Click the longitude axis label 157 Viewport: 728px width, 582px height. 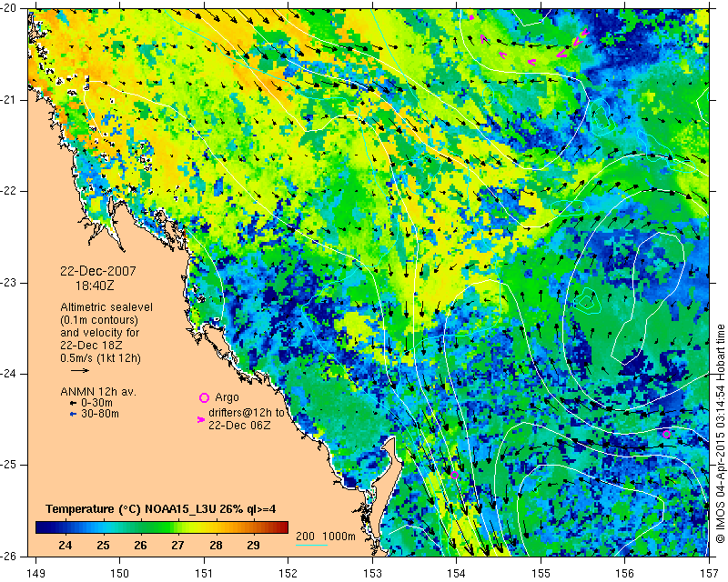(x=709, y=573)
